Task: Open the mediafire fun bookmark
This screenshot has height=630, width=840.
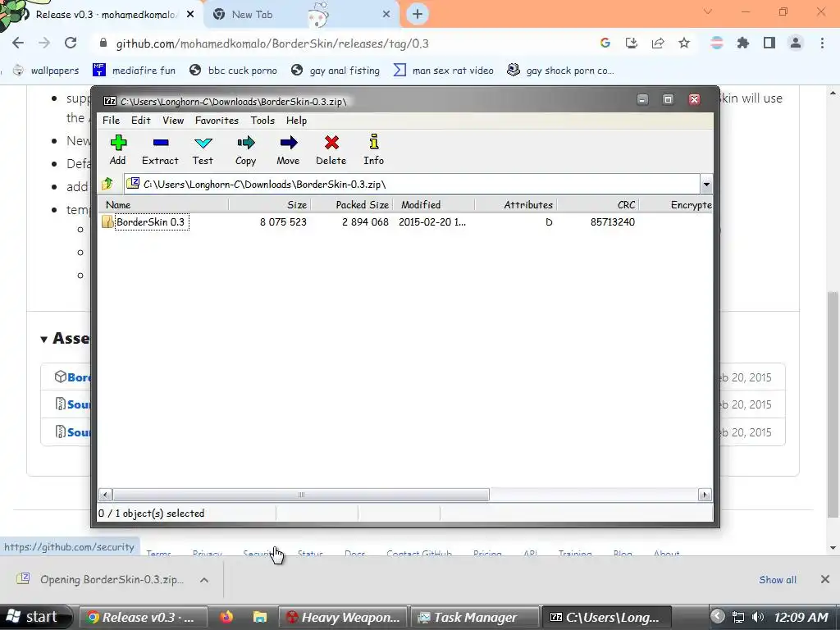Action: [x=134, y=71]
